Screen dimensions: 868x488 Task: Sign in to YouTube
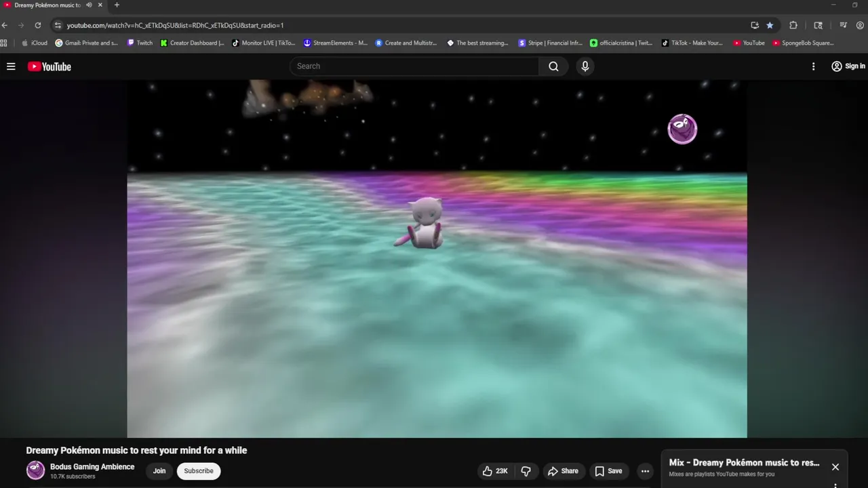(848, 66)
